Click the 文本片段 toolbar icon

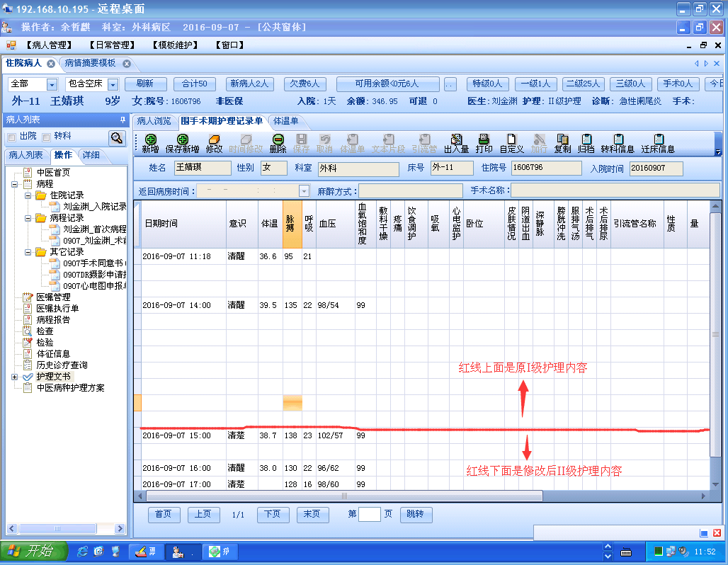coord(389,144)
